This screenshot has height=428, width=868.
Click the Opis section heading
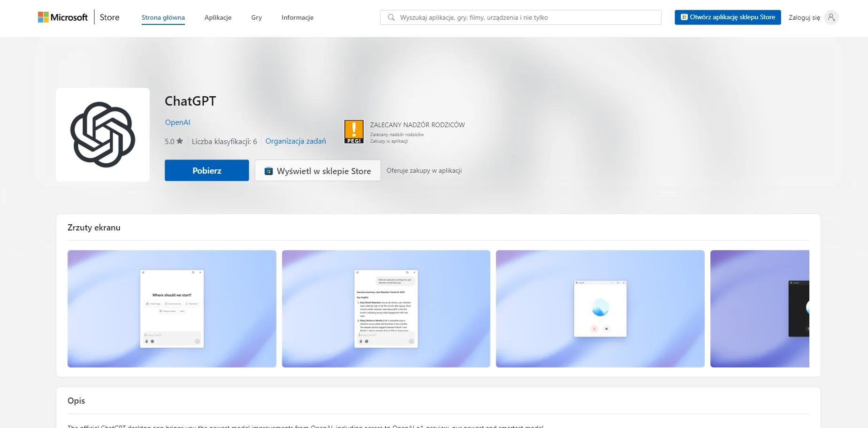click(76, 401)
